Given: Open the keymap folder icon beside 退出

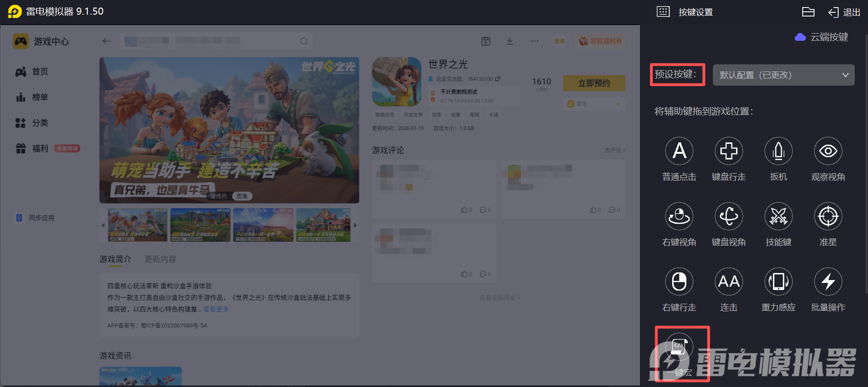Looking at the screenshot, I should point(808,12).
